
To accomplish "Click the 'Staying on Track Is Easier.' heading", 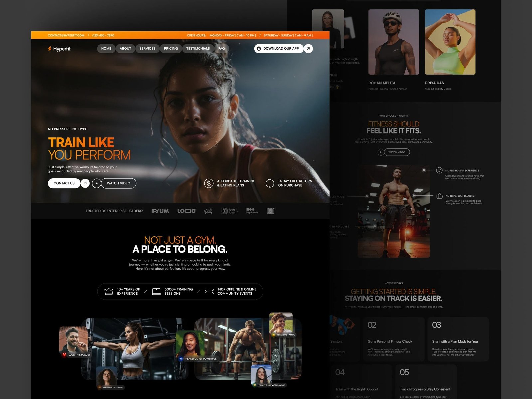I will coord(394,298).
